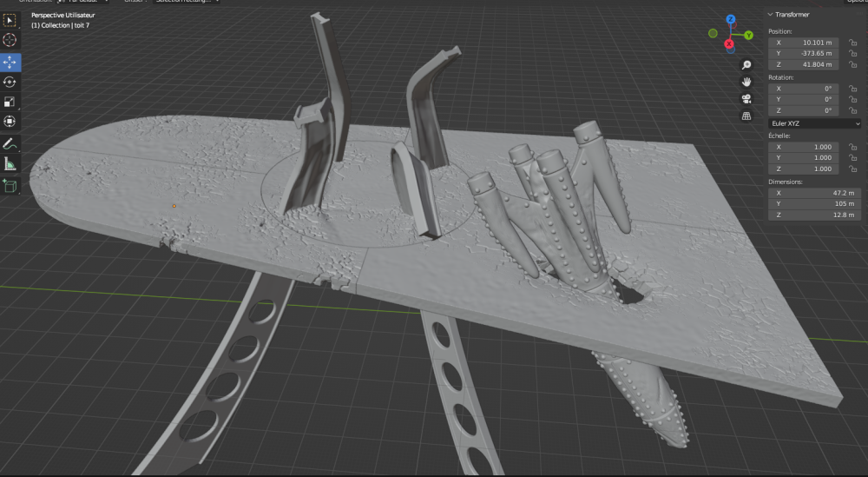Click the 'Rotation:' label
The height and width of the screenshot is (477, 868).
point(780,77)
